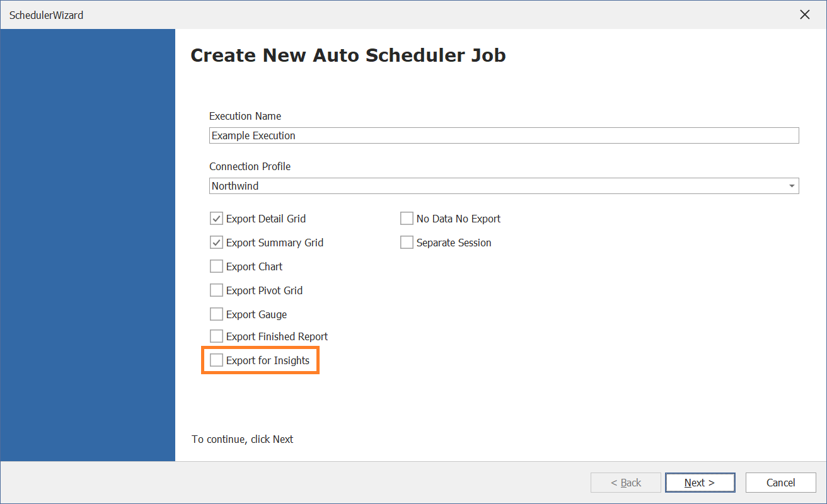Image resolution: width=827 pixels, height=504 pixels.
Task: Click the Execution Name label
Action: (x=245, y=116)
